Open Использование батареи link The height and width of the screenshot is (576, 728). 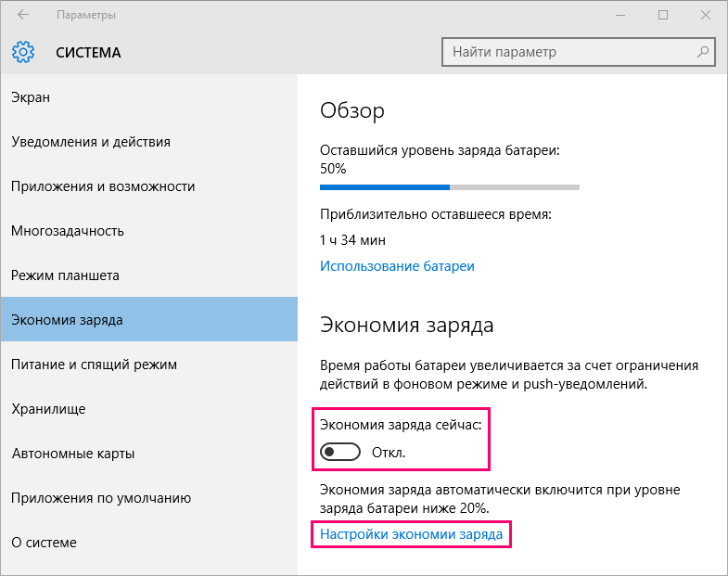pyautogui.click(x=398, y=266)
